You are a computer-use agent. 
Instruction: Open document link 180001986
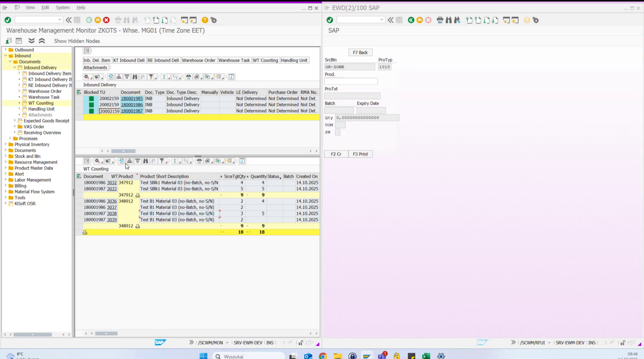click(x=132, y=104)
